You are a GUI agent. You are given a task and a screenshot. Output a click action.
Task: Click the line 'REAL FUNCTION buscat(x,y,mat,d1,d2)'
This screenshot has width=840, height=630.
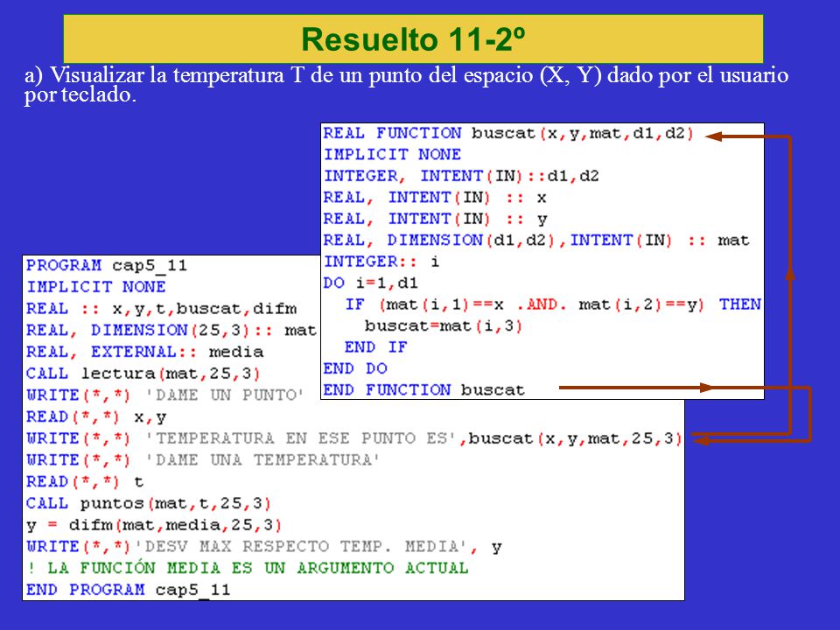508,133
